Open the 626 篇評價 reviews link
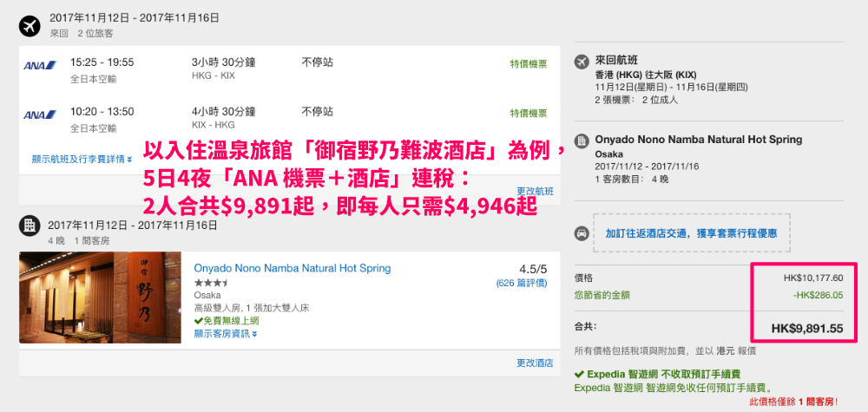The width and height of the screenshot is (868, 412). (522, 283)
